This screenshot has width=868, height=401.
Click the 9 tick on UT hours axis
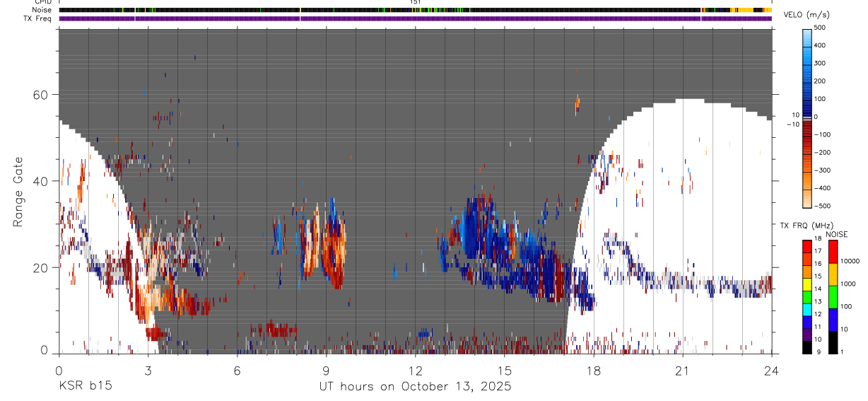coord(327,371)
